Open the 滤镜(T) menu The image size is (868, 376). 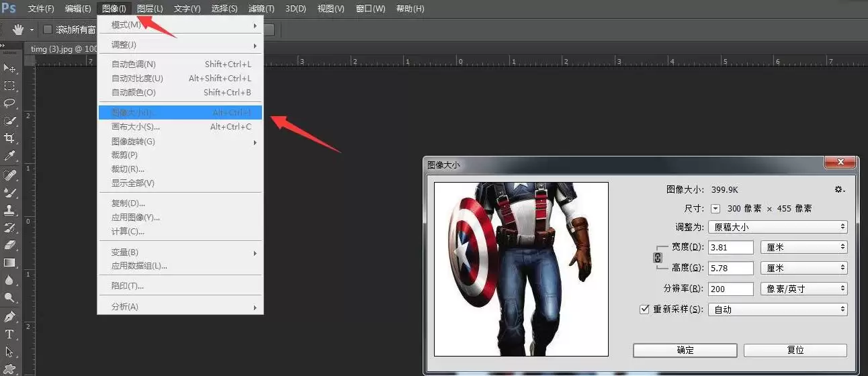pos(261,9)
